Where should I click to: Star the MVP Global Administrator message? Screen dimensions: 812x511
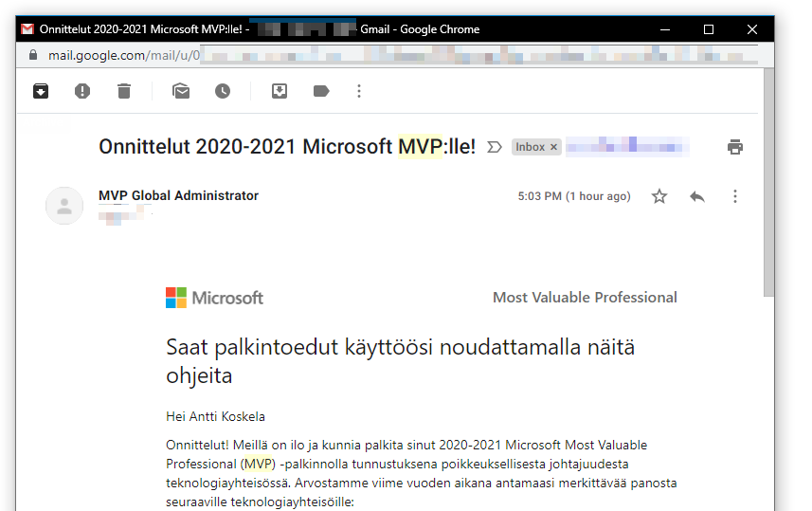click(x=659, y=196)
